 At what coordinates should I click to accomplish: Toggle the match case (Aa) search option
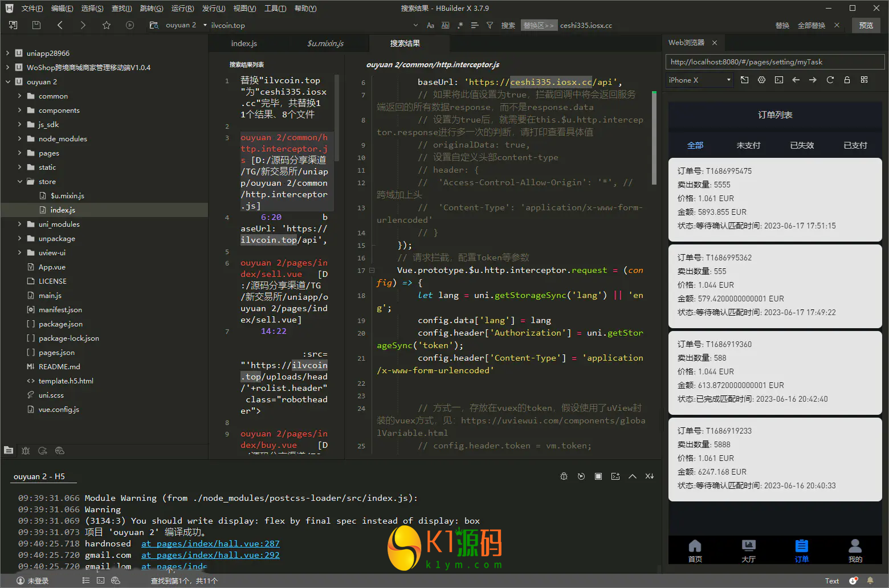tap(430, 26)
